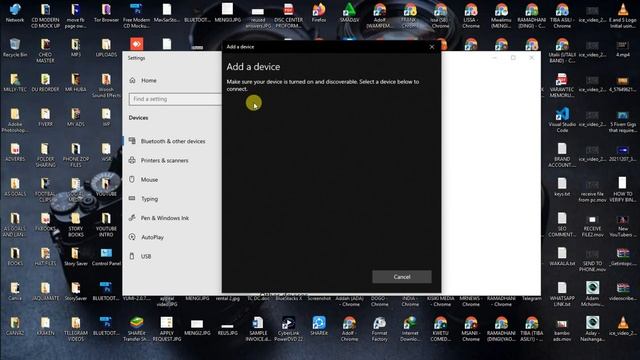Select the UPLOADS folder on desktop
Image resolution: width=640 pixels, height=360 pixels.
click(x=106, y=47)
